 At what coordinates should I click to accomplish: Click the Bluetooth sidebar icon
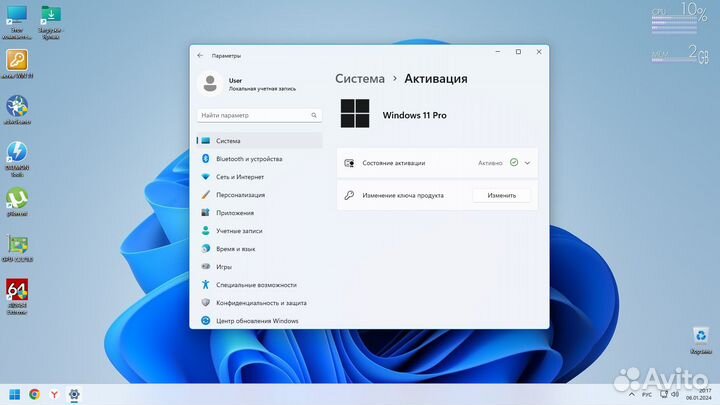205,159
